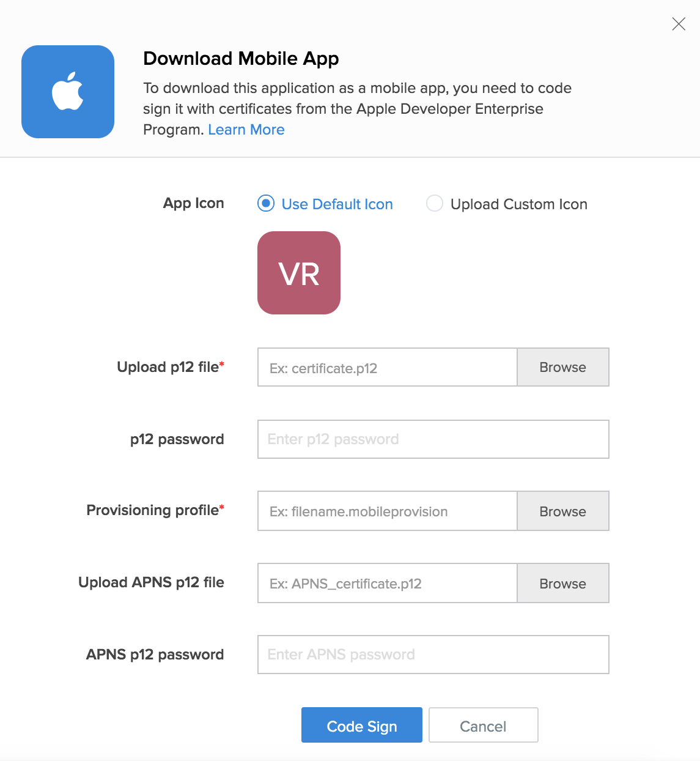Close the Download Mobile App dialog
This screenshot has height=761, width=700.
click(x=679, y=24)
